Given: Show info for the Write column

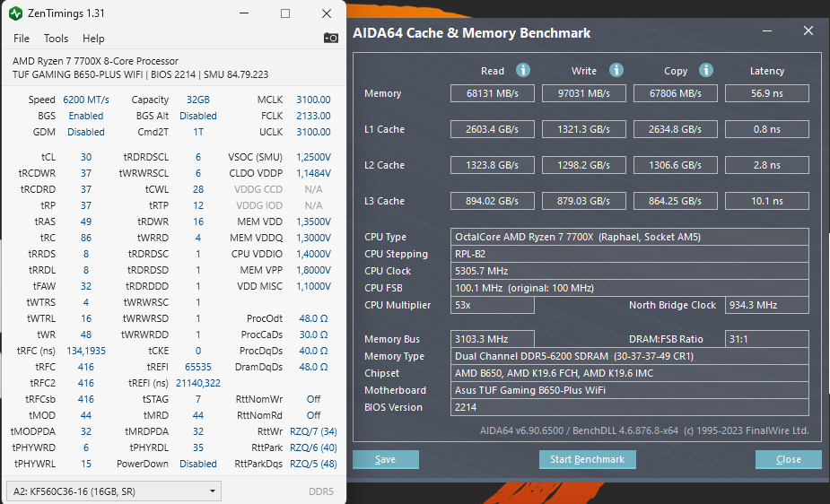Looking at the screenshot, I should [616, 70].
